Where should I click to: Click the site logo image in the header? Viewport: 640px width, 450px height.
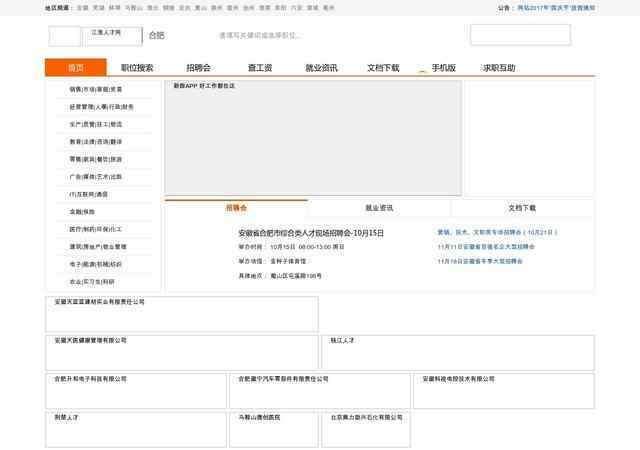point(111,36)
